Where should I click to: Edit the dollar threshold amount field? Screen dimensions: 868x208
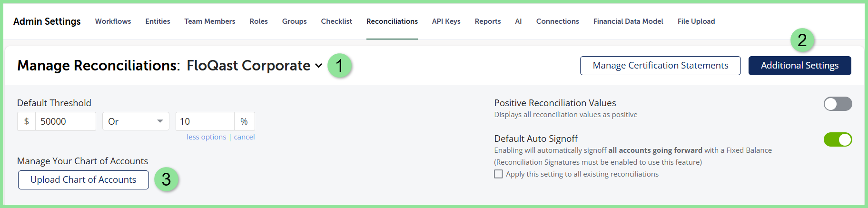tap(66, 121)
